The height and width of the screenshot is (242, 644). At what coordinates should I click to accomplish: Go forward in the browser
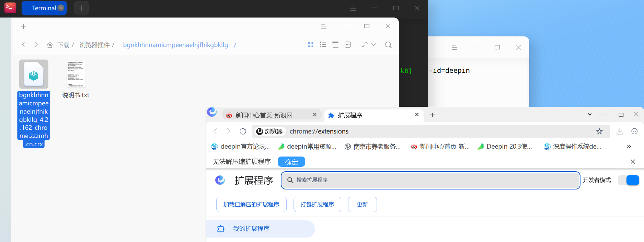(x=229, y=131)
